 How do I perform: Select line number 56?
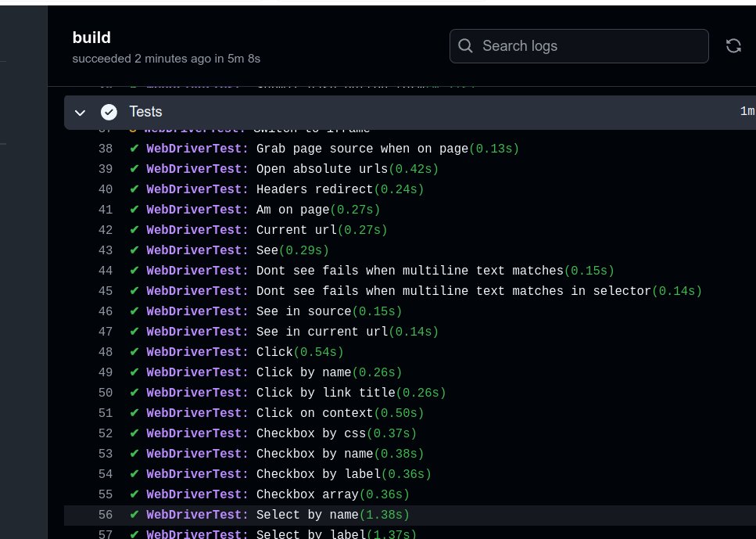pos(106,515)
